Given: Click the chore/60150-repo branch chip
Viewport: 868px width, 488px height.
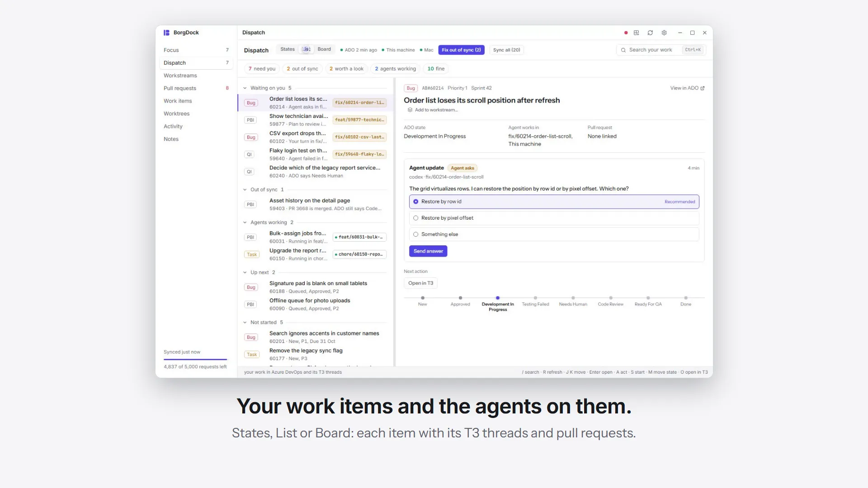Looking at the screenshot, I should click(x=359, y=254).
